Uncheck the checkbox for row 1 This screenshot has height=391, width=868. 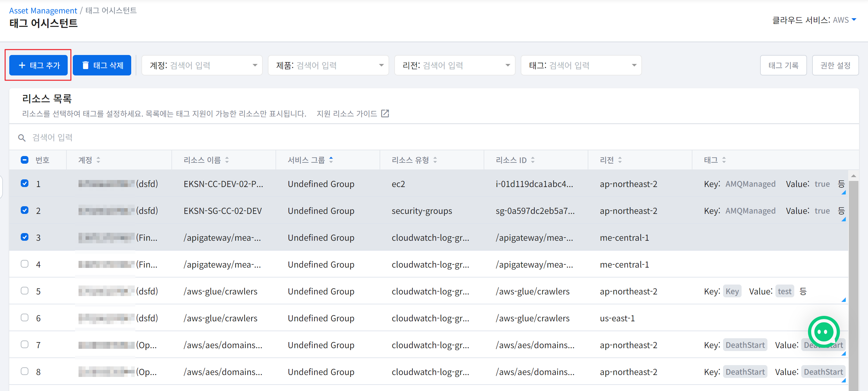point(25,183)
